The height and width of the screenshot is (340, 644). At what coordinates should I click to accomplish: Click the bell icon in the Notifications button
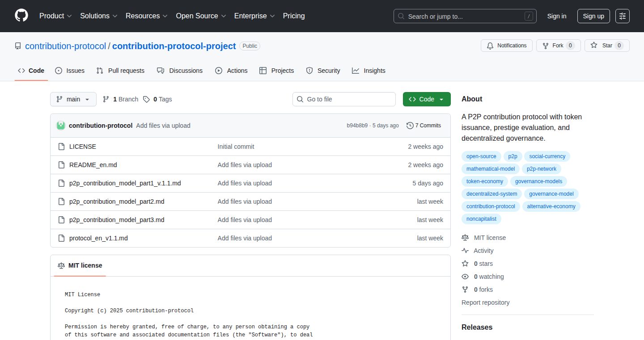(x=490, y=46)
